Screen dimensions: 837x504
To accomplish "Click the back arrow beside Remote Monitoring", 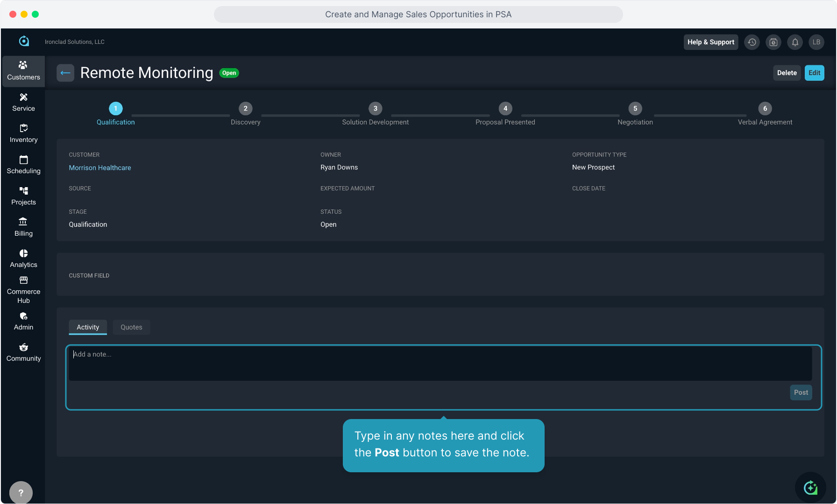I will 65,73.
